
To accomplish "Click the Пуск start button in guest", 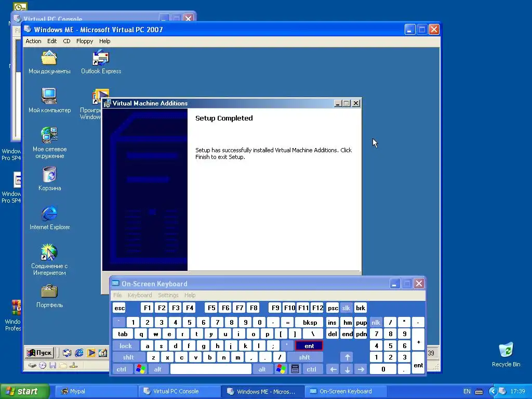I will pos(39,353).
